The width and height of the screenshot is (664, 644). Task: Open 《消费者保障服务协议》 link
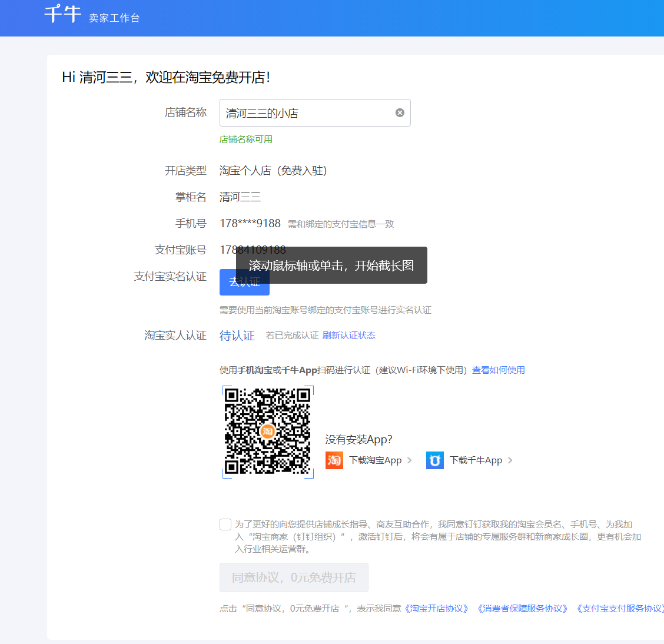pyautogui.click(x=522, y=609)
